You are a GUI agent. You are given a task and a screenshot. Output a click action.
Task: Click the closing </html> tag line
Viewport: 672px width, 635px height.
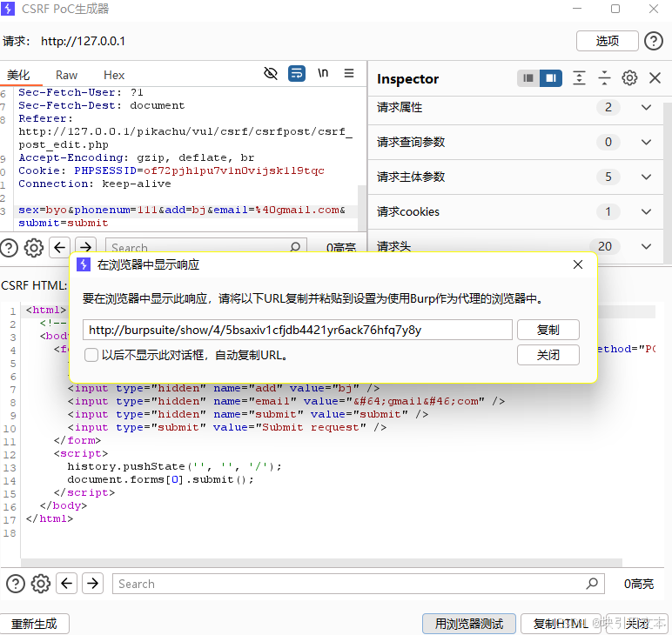pyautogui.click(x=50, y=518)
